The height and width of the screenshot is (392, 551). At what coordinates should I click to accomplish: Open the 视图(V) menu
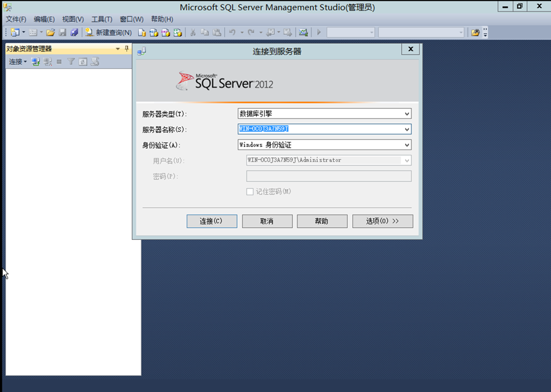tap(73, 19)
